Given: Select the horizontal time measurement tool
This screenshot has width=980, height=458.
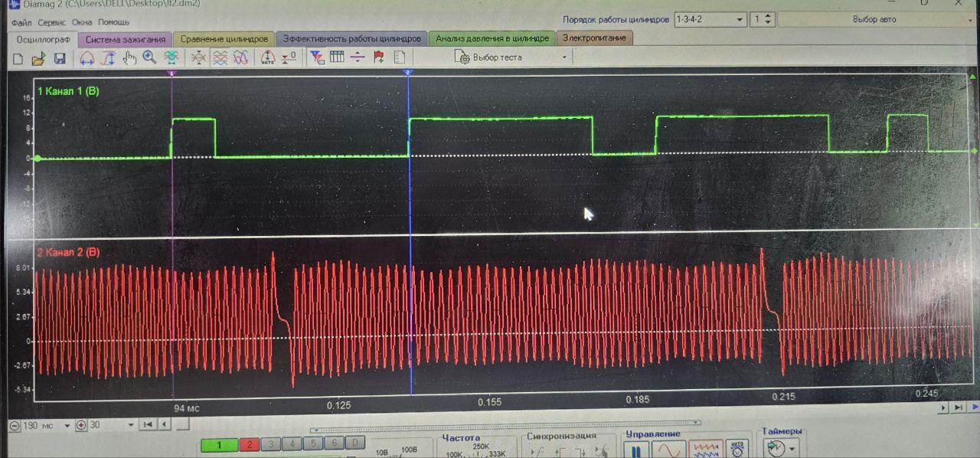Looking at the screenshot, I should [87, 57].
